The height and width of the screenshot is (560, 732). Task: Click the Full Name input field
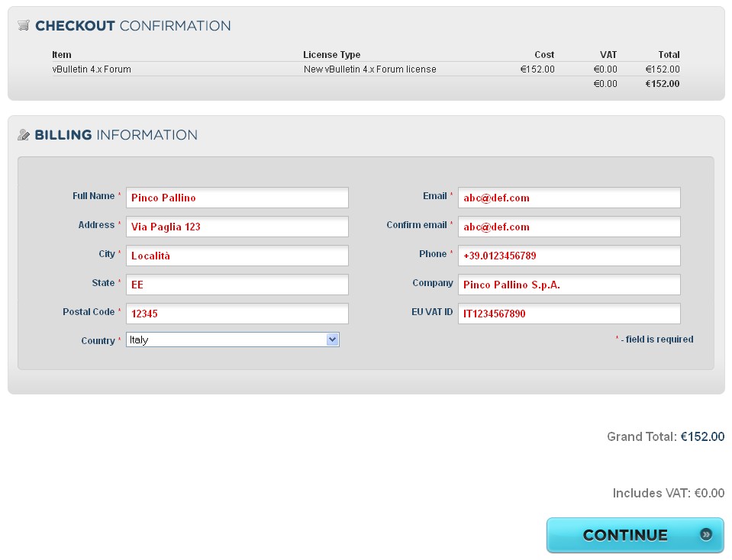(x=237, y=198)
